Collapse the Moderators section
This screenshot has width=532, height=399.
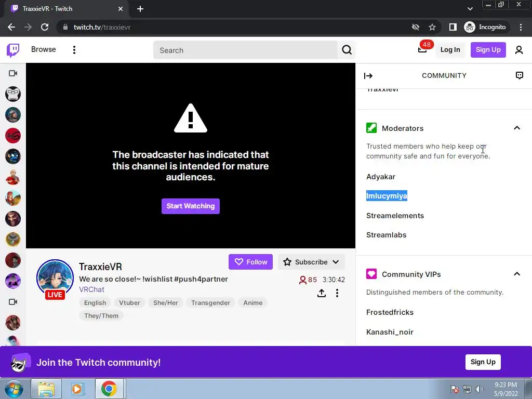coord(517,128)
